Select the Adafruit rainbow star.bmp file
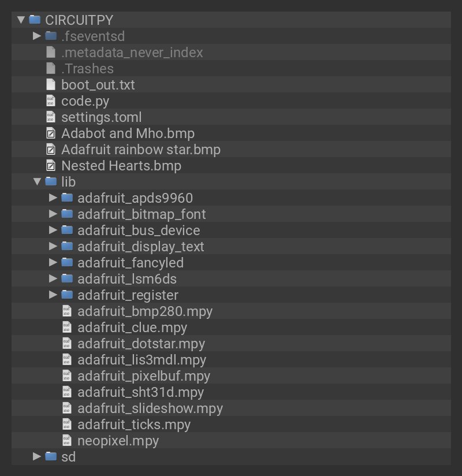 point(140,150)
